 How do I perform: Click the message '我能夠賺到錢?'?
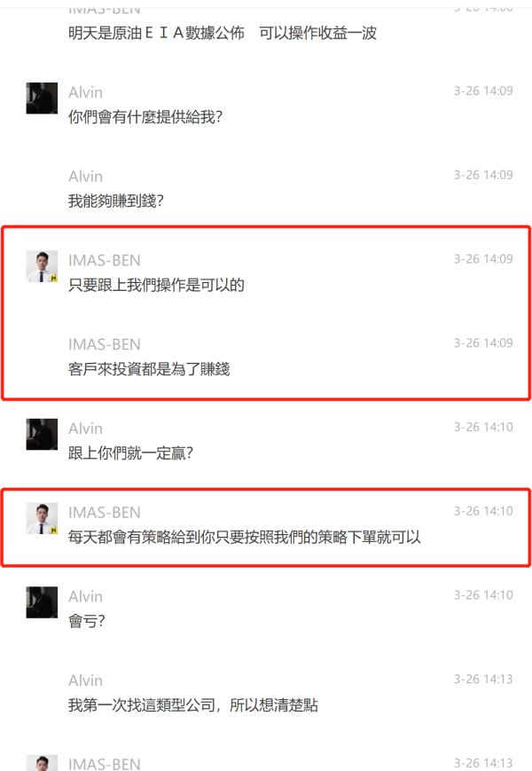point(116,201)
